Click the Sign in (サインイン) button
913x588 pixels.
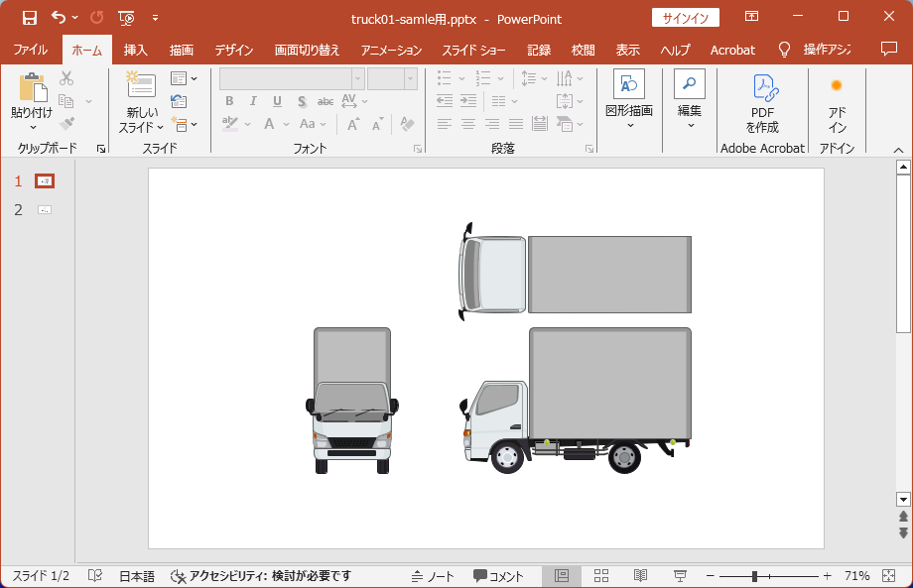(685, 18)
